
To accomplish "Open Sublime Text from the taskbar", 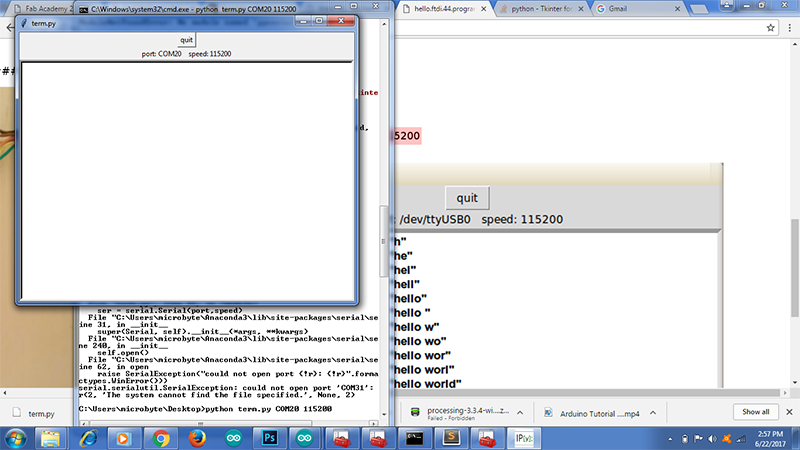I will click(x=451, y=438).
